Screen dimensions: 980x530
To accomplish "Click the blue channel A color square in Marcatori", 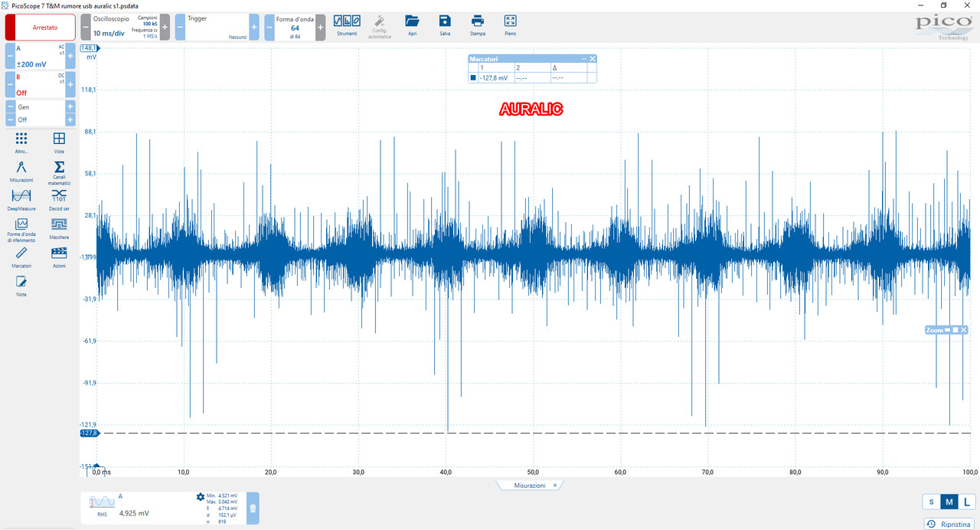I will pos(473,77).
